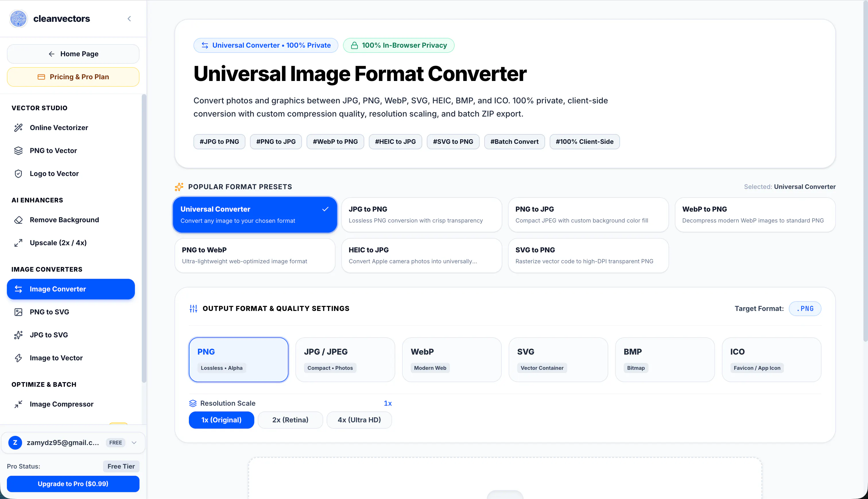Set resolution scale to 4x (Ultra HD)

(x=359, y=420)
